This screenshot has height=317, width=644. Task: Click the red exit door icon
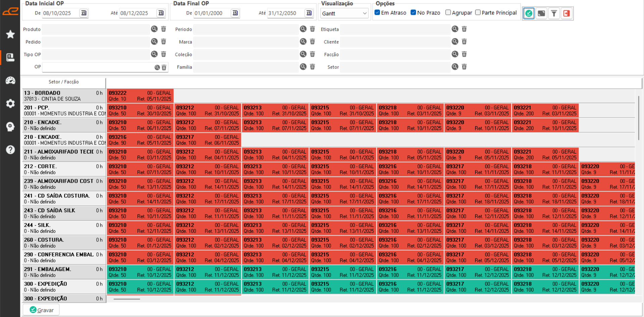pyautogui.click(x=566, y=13)
